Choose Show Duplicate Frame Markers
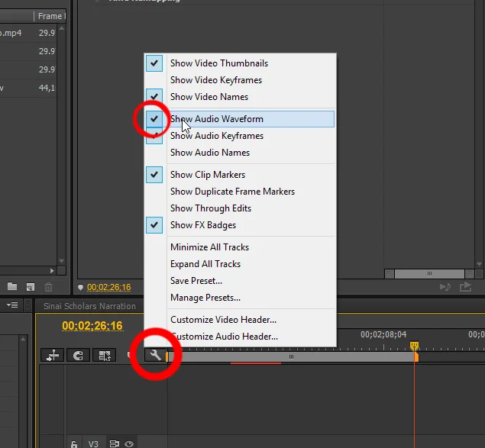Screen dimensions: 485x448 232,192
